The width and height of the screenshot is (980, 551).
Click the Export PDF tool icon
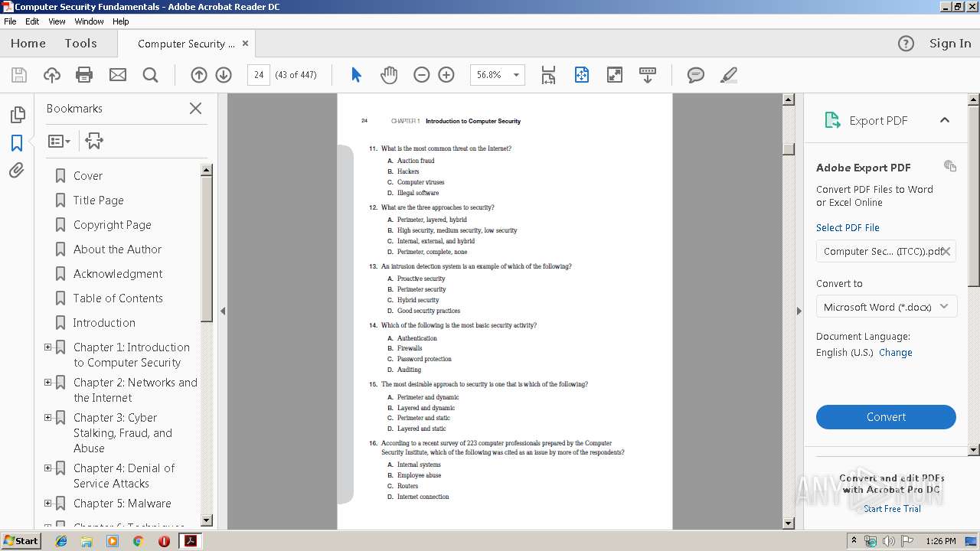[832, 120]
